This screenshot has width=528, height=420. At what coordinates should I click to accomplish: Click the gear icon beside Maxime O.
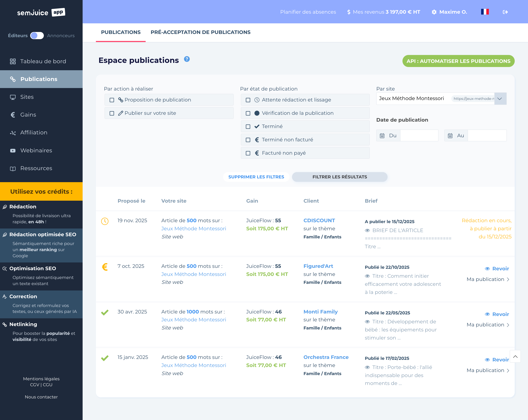click(434, 12)
